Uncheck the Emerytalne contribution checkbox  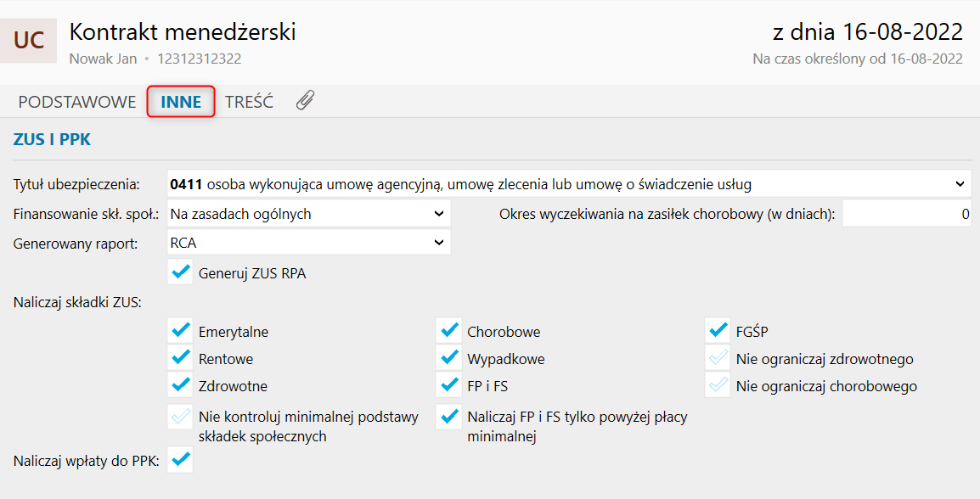tap(180, 331)
